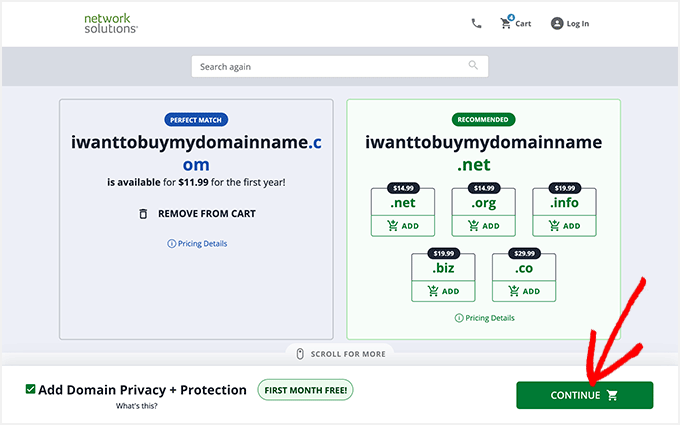Open the shopping cart icon
Viewport: 680px width, 425px height.
506,23
